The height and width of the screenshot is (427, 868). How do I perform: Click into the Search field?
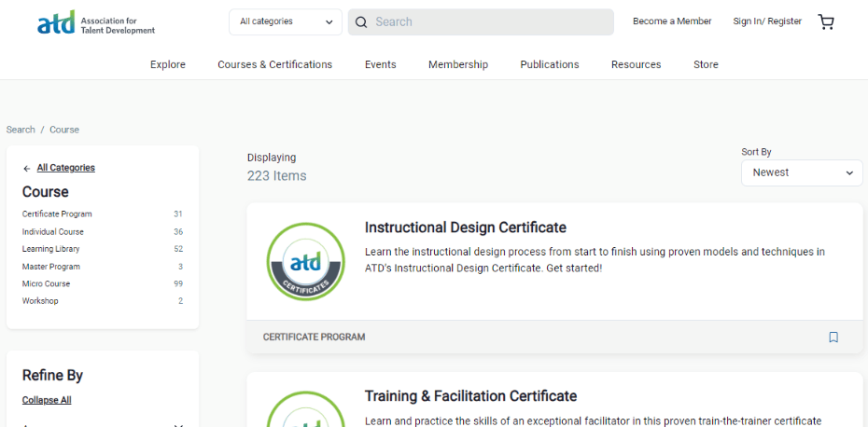coord(481,22)
